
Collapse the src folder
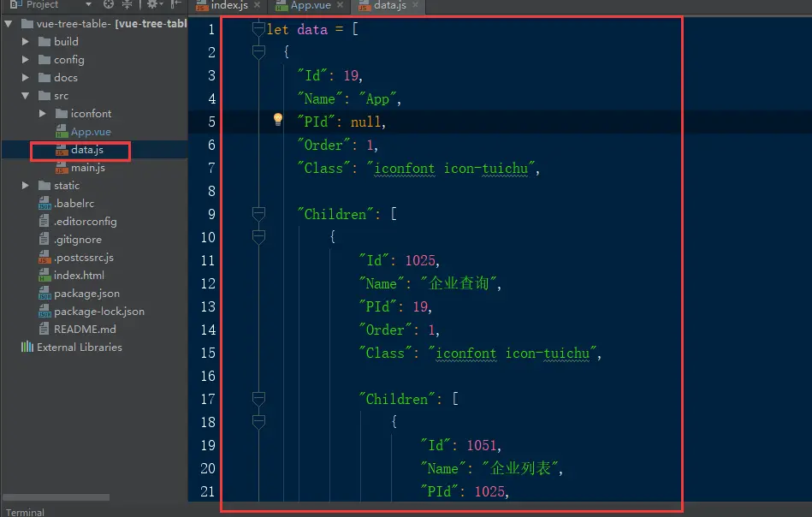pyautogui.click(x=25, y=96)
